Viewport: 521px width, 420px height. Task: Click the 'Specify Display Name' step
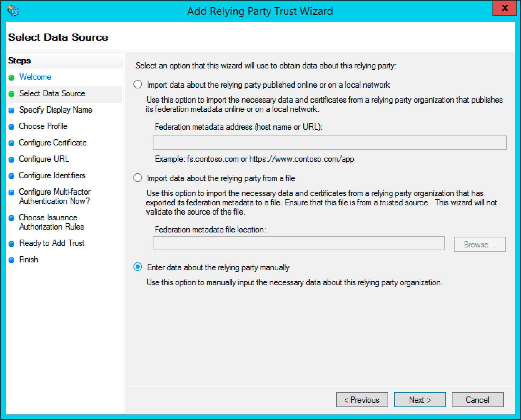(56, 110)
